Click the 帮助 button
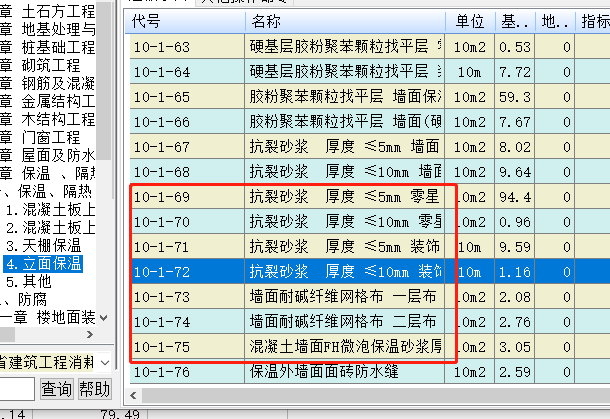This screenshot has height=419, width=610. [95, 389]
